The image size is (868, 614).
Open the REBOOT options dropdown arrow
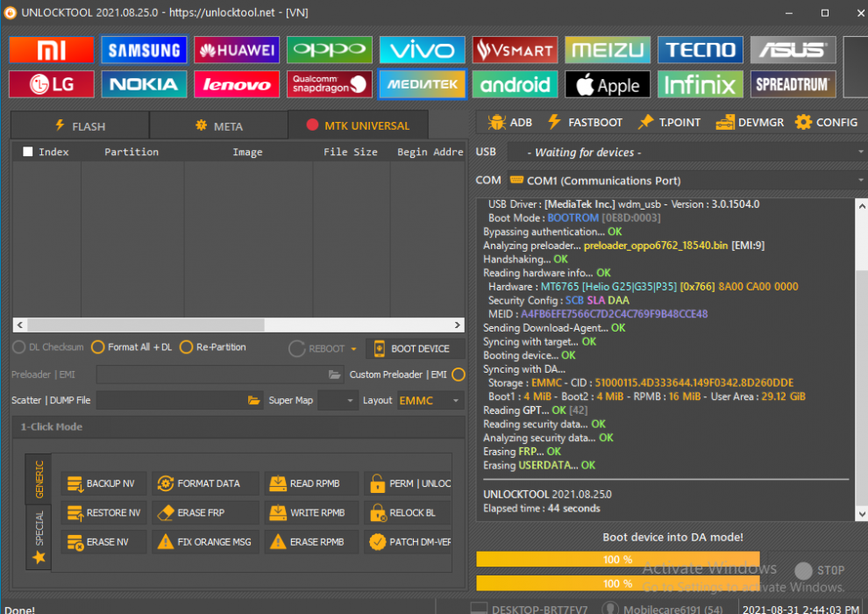tap(353, 349)
